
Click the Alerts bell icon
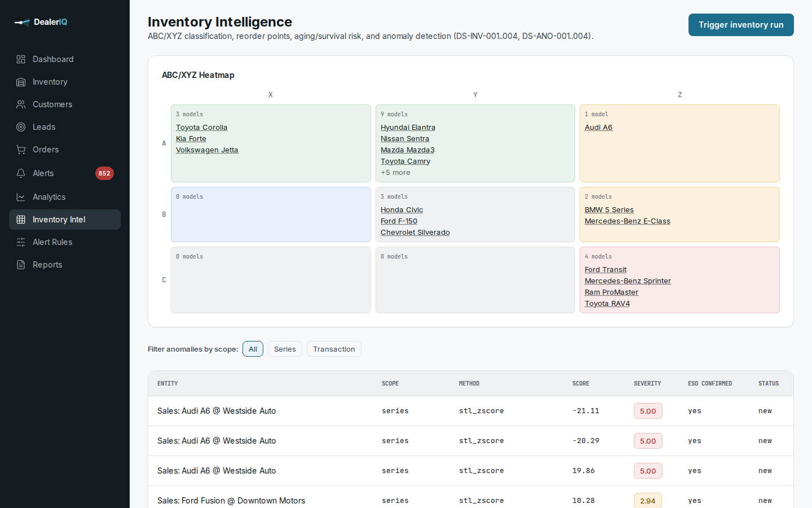(x=21, y=173)
